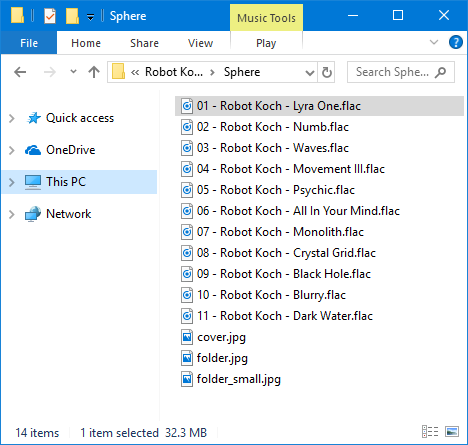Select file 10 - Robot Koch - Blurry.flac
The height and width of the screenshot is (445, 468).
click(x=271, y=295)
